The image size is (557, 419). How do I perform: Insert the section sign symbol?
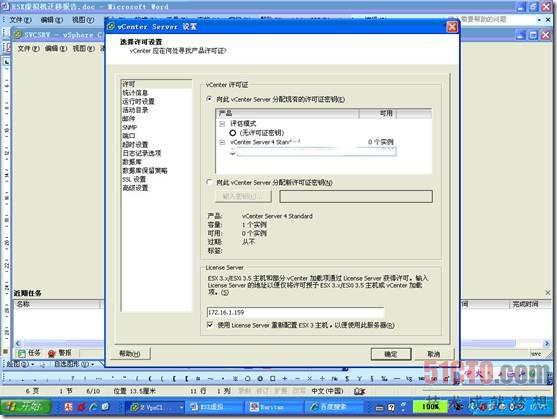coord(372,379)
